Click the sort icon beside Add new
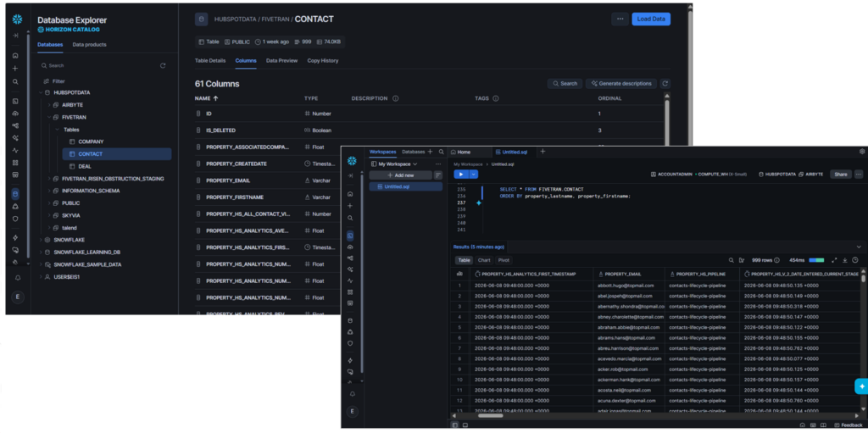This screenshot has width=868, height=433. pos(438,175)
